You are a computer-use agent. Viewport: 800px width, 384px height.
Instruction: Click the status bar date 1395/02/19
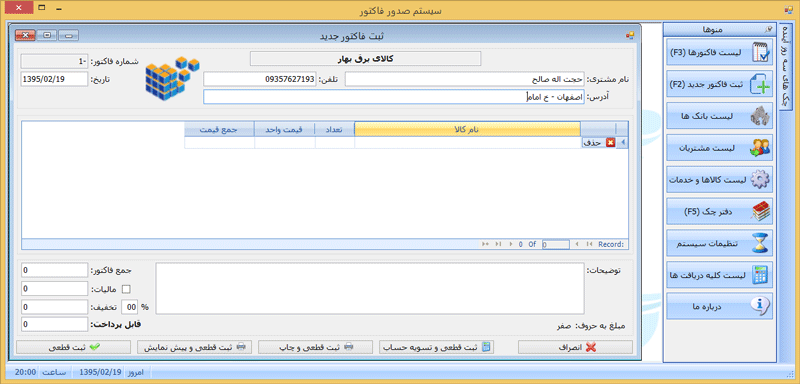coord(100,372)
